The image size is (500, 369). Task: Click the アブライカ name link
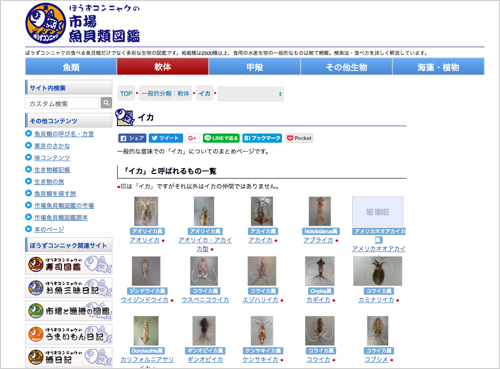pyautogui.click(x=318, y=240)
